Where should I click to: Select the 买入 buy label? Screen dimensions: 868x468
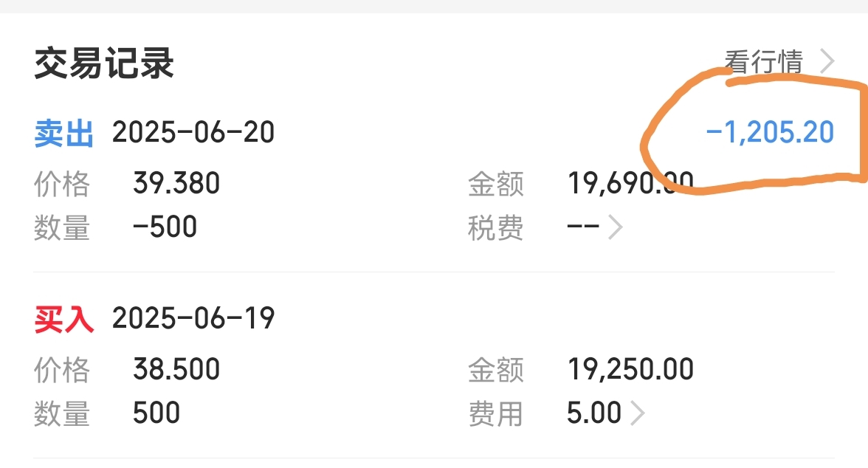63,319
